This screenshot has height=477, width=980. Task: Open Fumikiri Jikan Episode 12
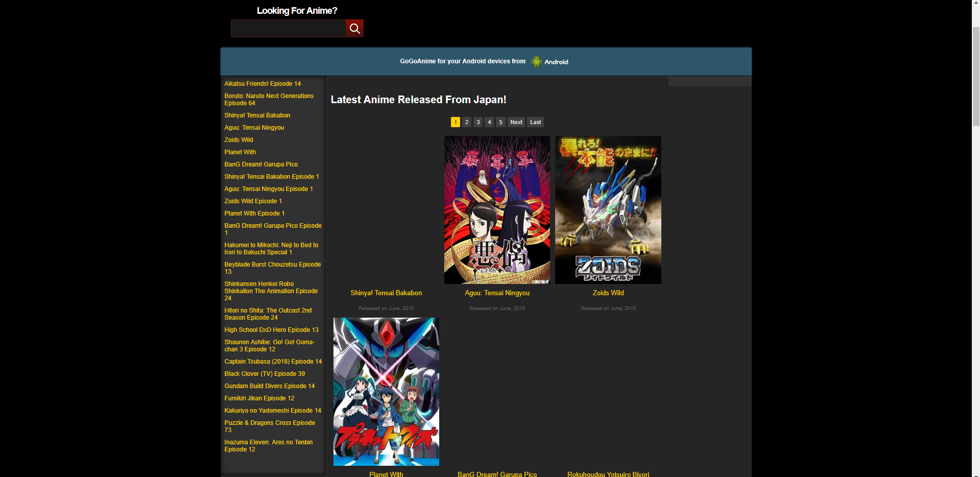tap(259, 398)
